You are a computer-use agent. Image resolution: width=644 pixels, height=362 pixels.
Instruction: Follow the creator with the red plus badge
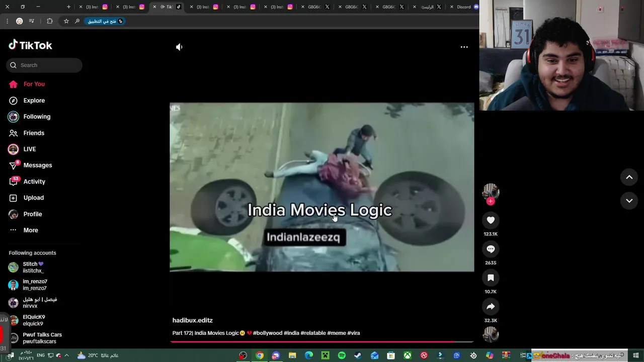click(x=491, y=201)
